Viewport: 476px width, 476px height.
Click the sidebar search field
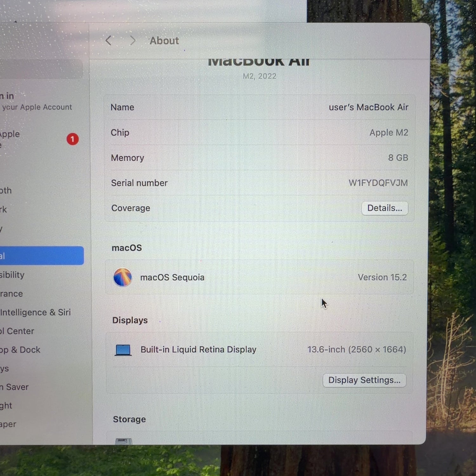41,69
